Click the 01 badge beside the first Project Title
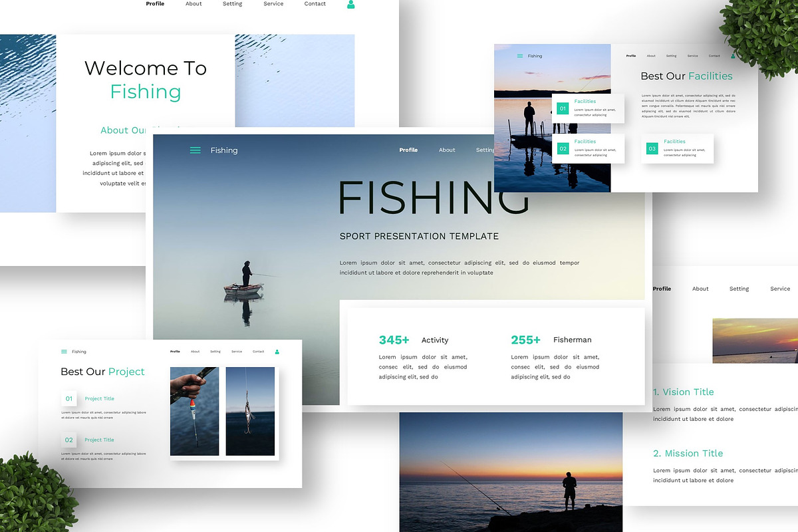Viewport: 798px width, 532px height. [69, 399]
